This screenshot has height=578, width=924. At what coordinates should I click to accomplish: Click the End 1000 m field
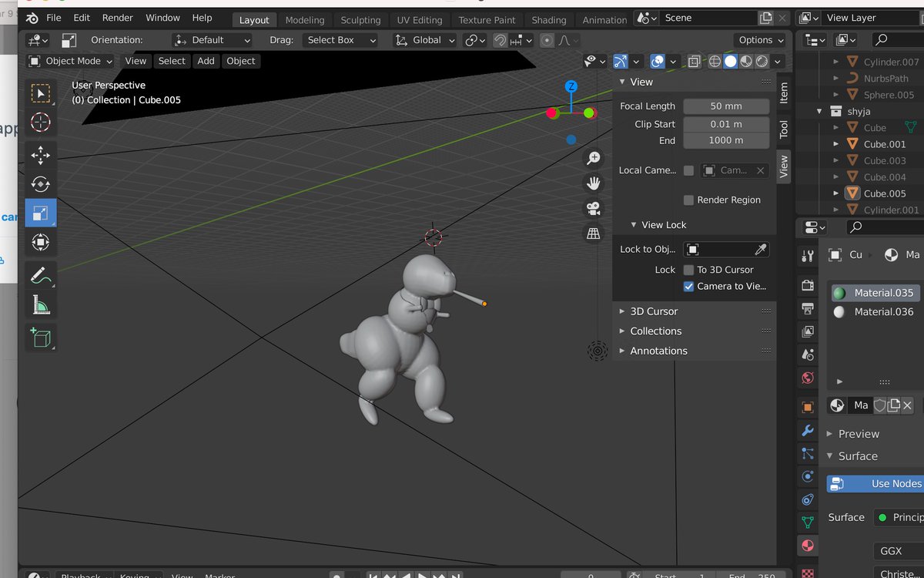(x=726, y=140)
